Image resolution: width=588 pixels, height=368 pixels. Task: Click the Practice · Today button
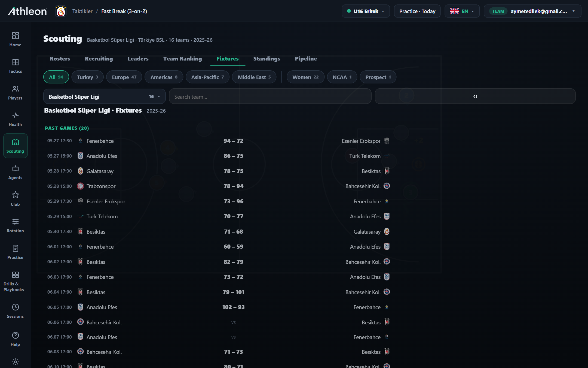(417, 11)
